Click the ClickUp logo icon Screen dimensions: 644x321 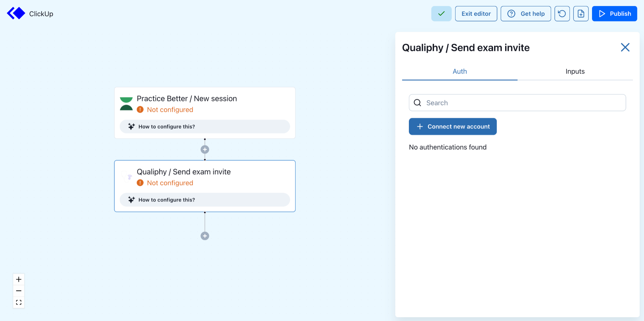point(16,13)
